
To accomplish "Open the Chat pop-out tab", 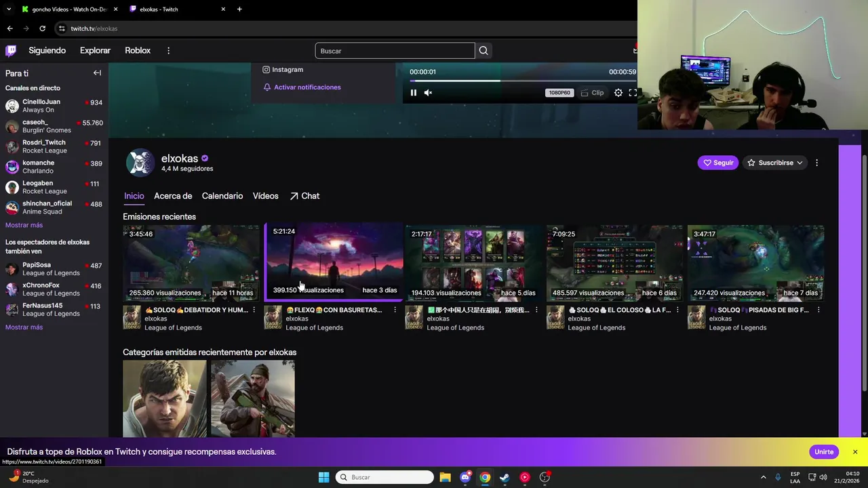I will (304, 196).
